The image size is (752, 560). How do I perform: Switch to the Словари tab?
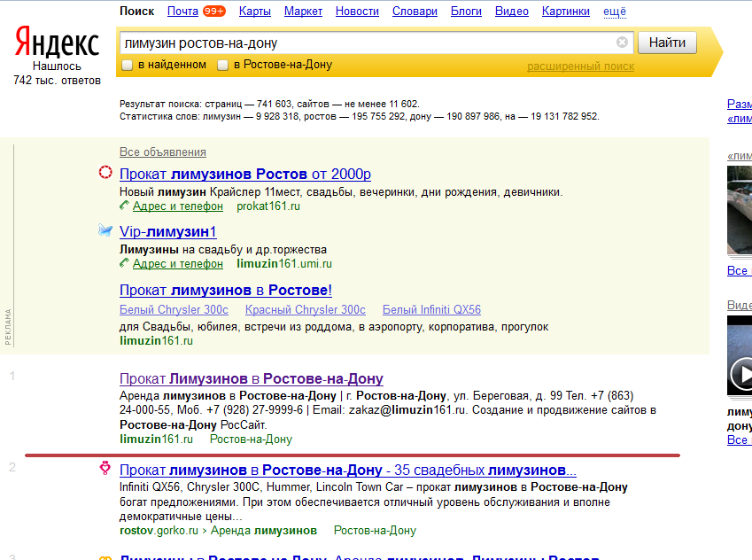(x=415, y=11)
